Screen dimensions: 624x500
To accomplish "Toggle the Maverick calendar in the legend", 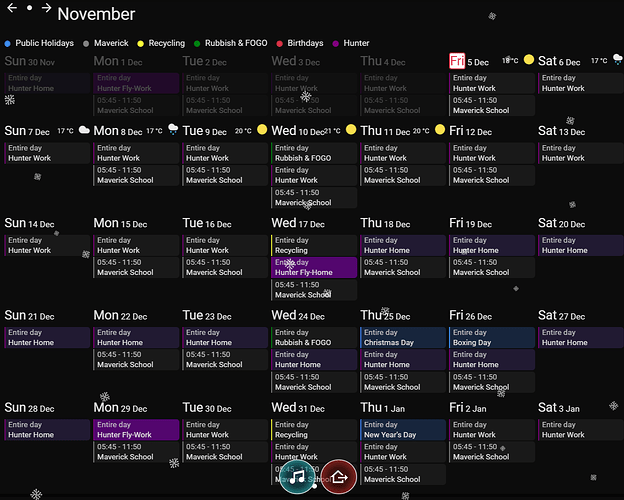I will click(106, 43).
